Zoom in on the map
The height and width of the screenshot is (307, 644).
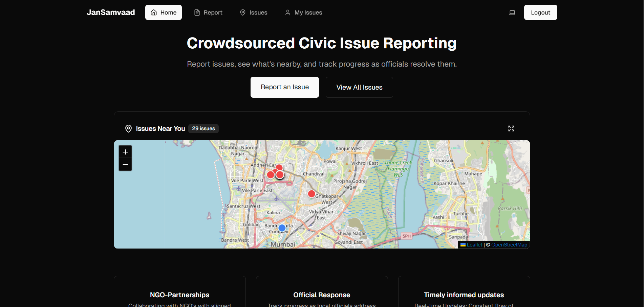[125, 152]
